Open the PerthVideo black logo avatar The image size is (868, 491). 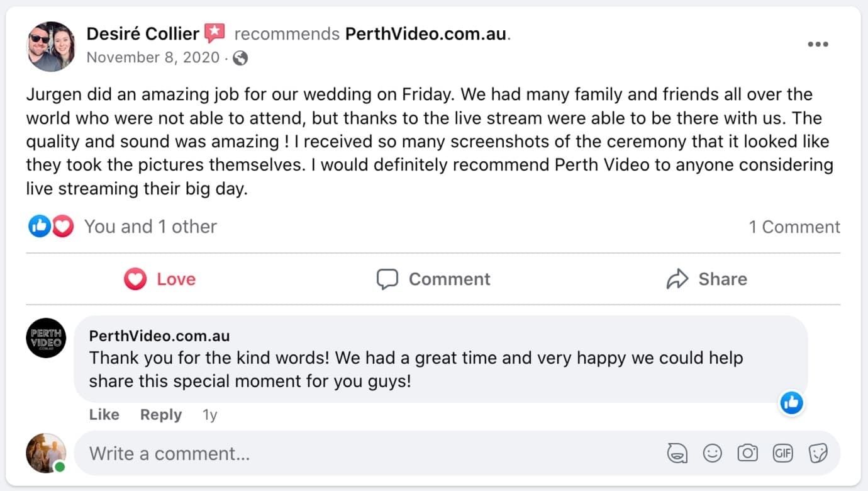click(46, 338)
